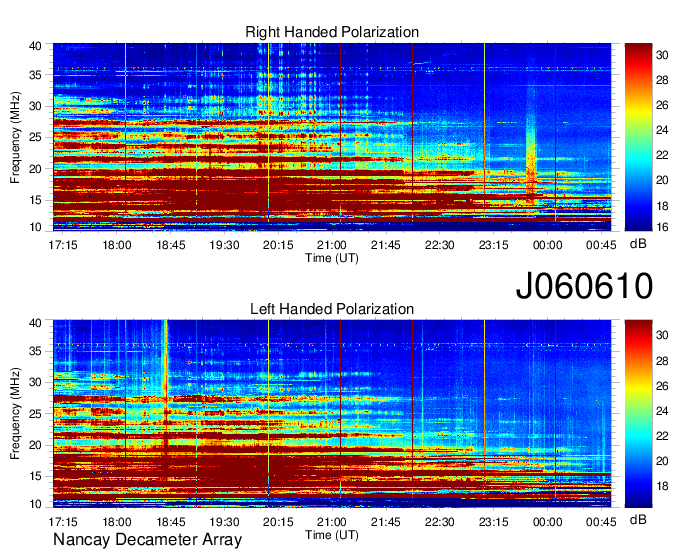Click the 10 MHz frequency tick on the Right Handed plot
This screenshot has width=680, height=552.
36,227
